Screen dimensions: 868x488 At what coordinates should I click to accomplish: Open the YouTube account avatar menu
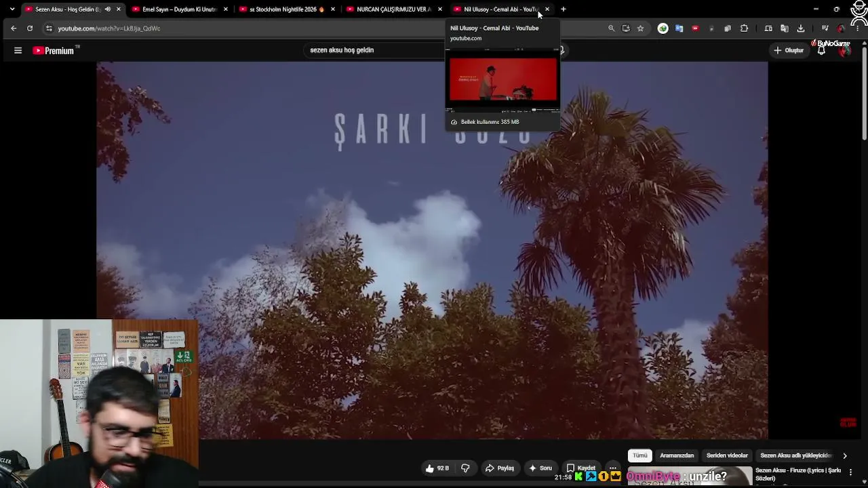[844, 50]
